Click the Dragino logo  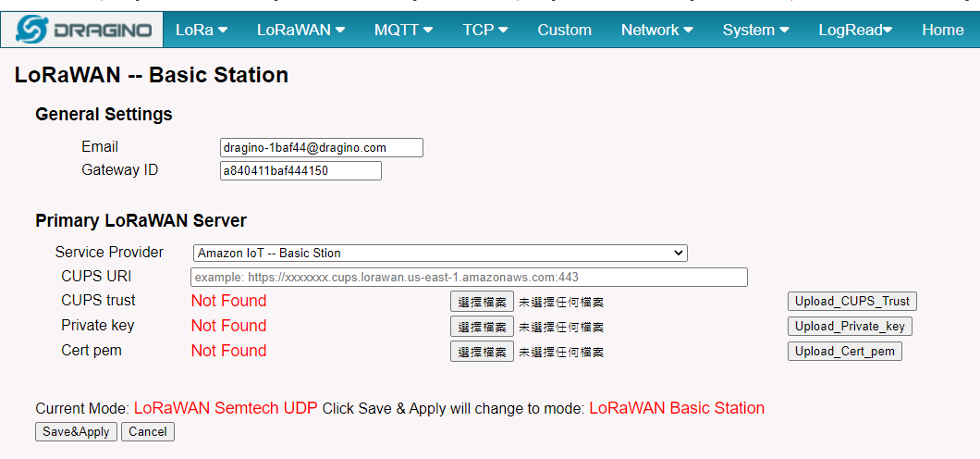tap(82, 30)
